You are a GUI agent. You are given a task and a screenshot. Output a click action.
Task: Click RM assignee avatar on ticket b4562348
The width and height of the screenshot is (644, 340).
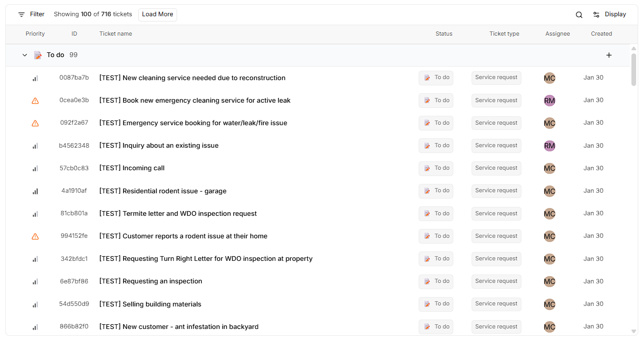[549, 146]
